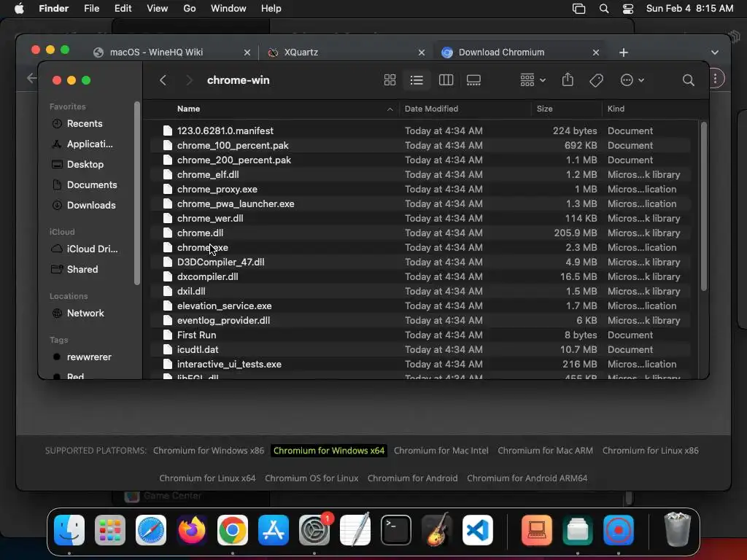
Task: Open Launchpad from the Dock
Action: pyautogui.click(x=110, y=530)
